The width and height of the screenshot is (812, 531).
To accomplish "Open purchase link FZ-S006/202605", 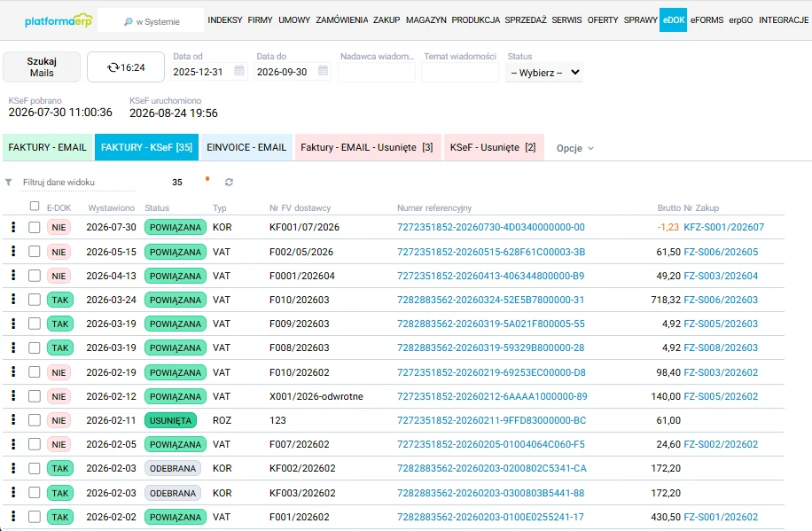I will pyautogui.click(x=721, y=252).
